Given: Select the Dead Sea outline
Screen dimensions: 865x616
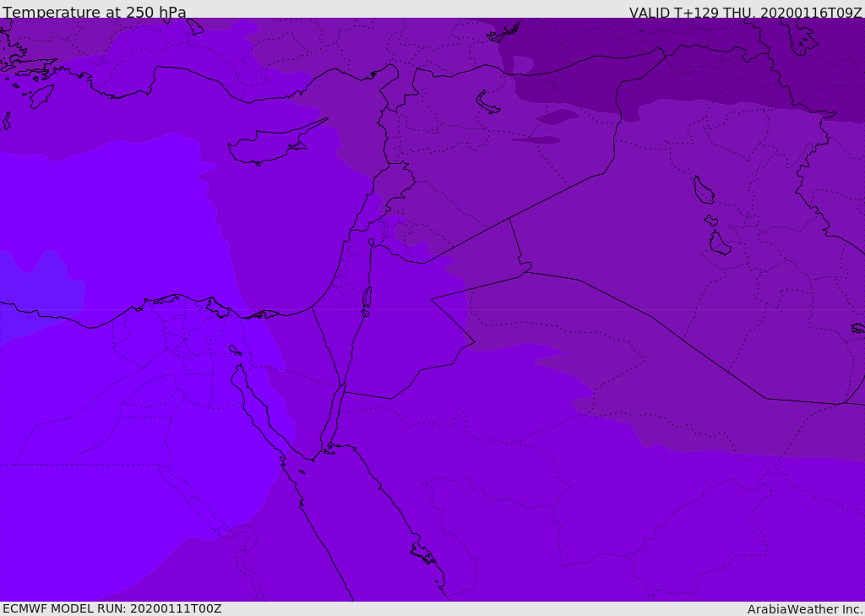Looking at the screenshot, I should pos(367,302).
